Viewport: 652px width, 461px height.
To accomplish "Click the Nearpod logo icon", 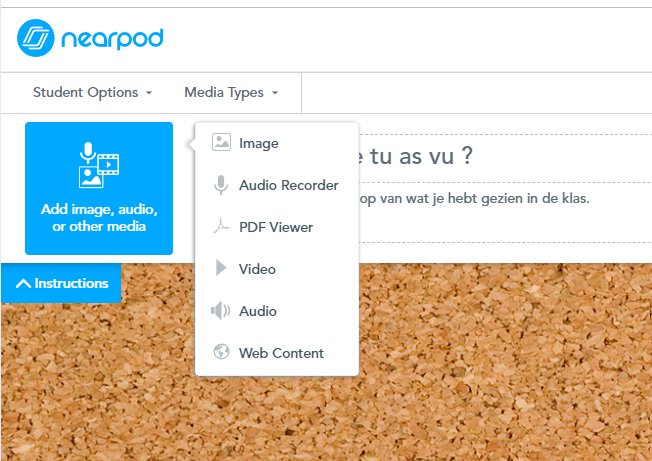I will (36, 39).
